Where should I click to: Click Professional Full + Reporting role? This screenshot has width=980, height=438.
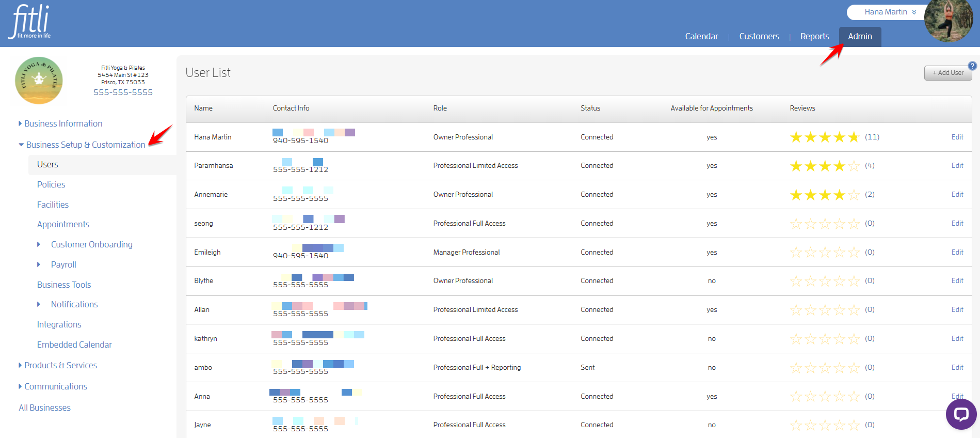477,367
